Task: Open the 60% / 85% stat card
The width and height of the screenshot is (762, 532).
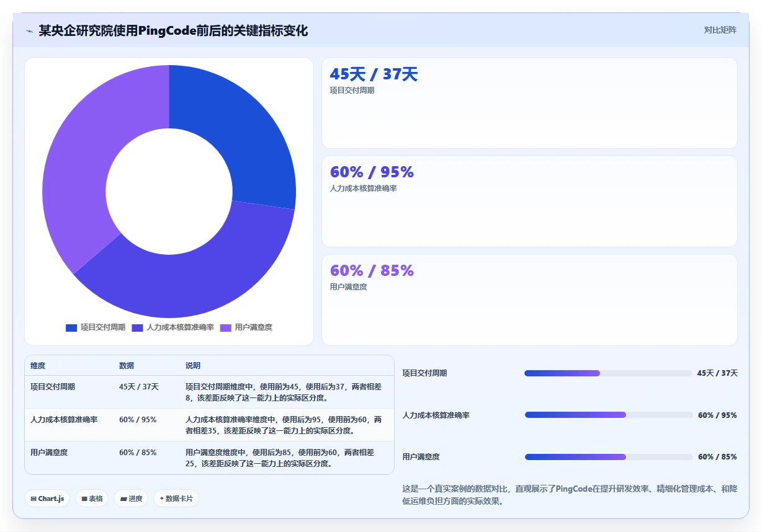Action: [529, 299]
